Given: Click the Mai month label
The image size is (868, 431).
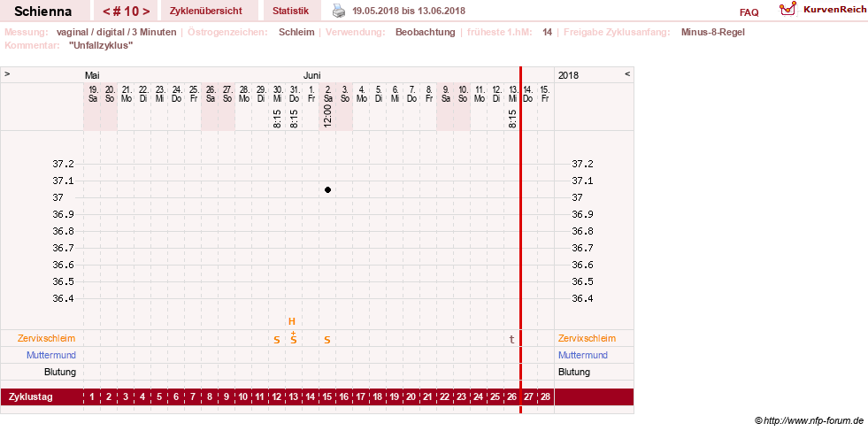Looking at the screenshot, I should [92, 75].
